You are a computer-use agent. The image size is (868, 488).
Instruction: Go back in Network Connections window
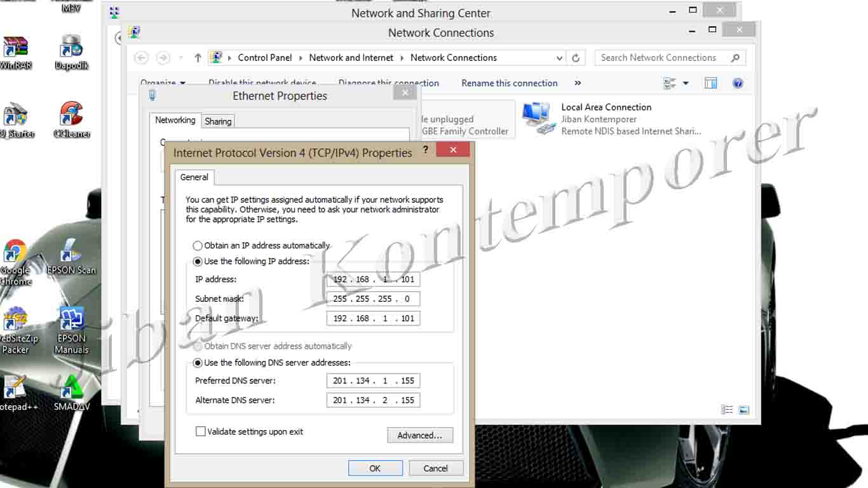click(x=141, y=58)
